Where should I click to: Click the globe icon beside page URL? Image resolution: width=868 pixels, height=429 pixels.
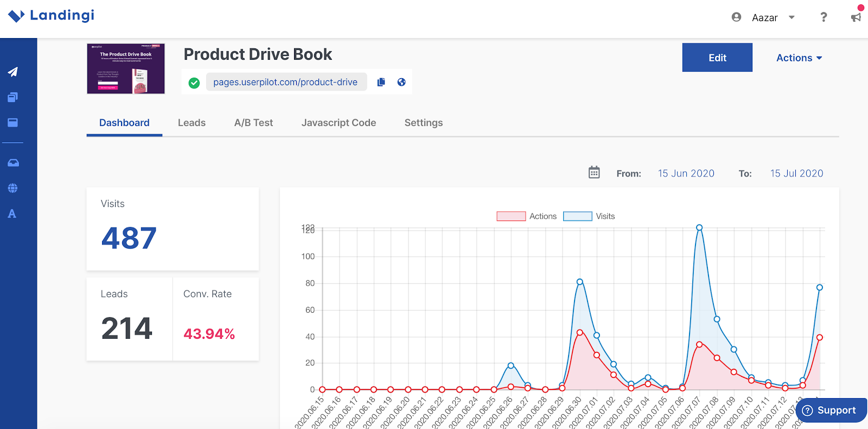401,82
